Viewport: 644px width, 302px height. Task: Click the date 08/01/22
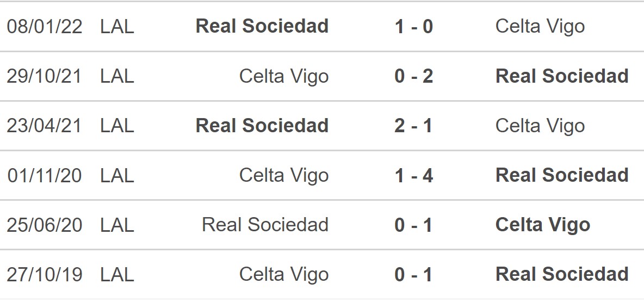45,26
